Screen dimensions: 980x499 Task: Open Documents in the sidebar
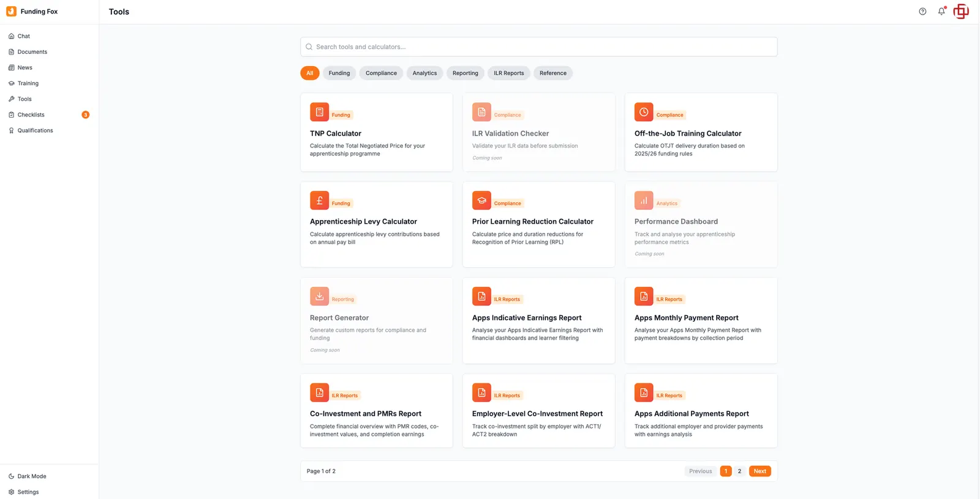[49, 52]
